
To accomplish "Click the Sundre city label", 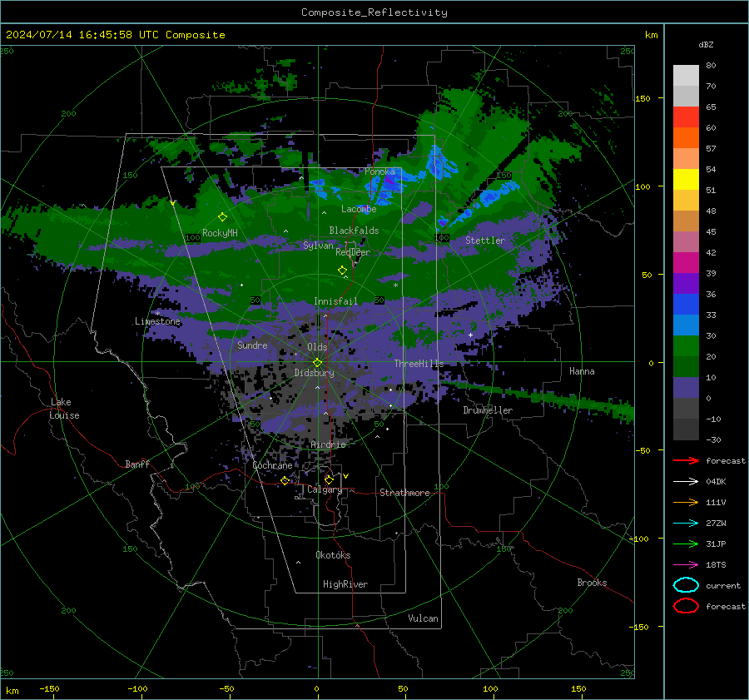I will 252,345.
